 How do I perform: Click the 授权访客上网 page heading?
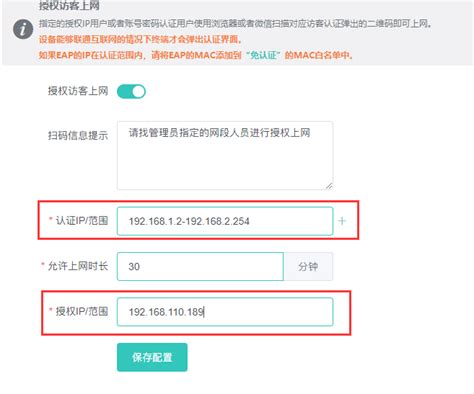[x=69, y=5]
